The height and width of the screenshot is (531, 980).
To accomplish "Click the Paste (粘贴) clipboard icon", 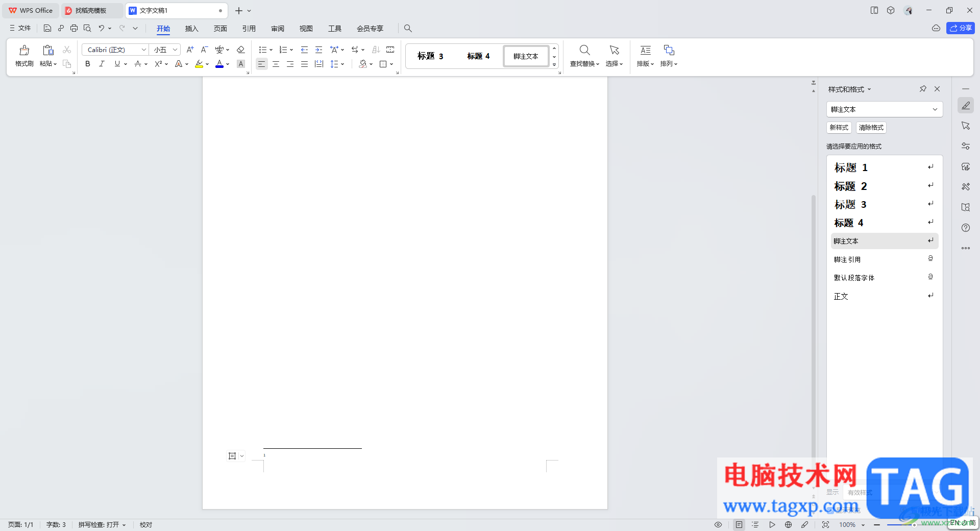I will (48, 50).
